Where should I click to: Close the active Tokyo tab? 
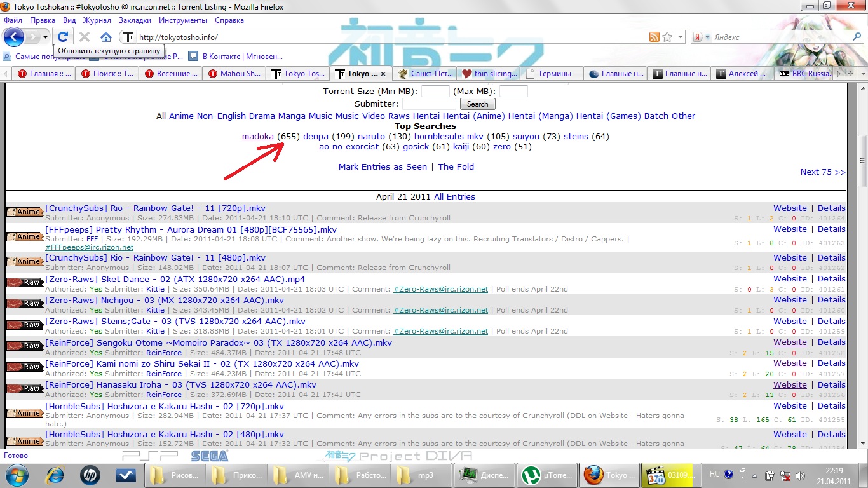pyautogui.click(x=384, y=74)
